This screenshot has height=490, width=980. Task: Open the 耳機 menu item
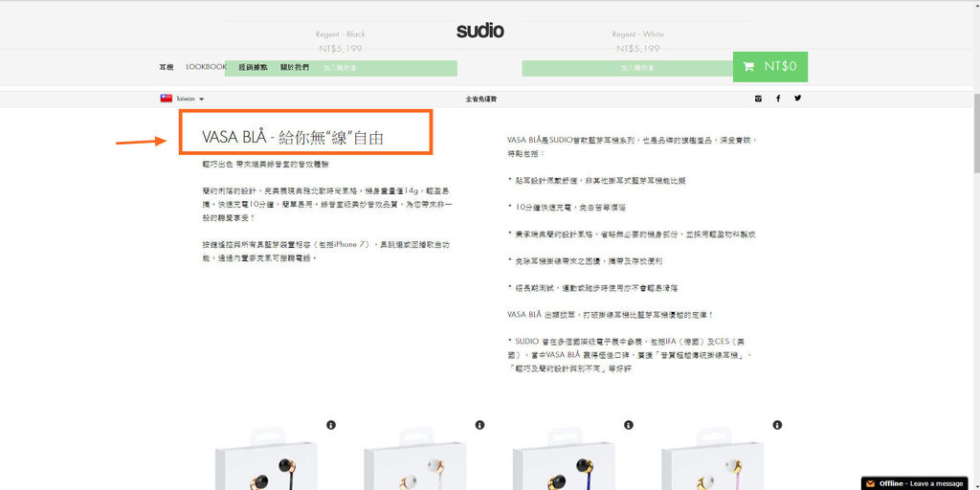point(167,67)
